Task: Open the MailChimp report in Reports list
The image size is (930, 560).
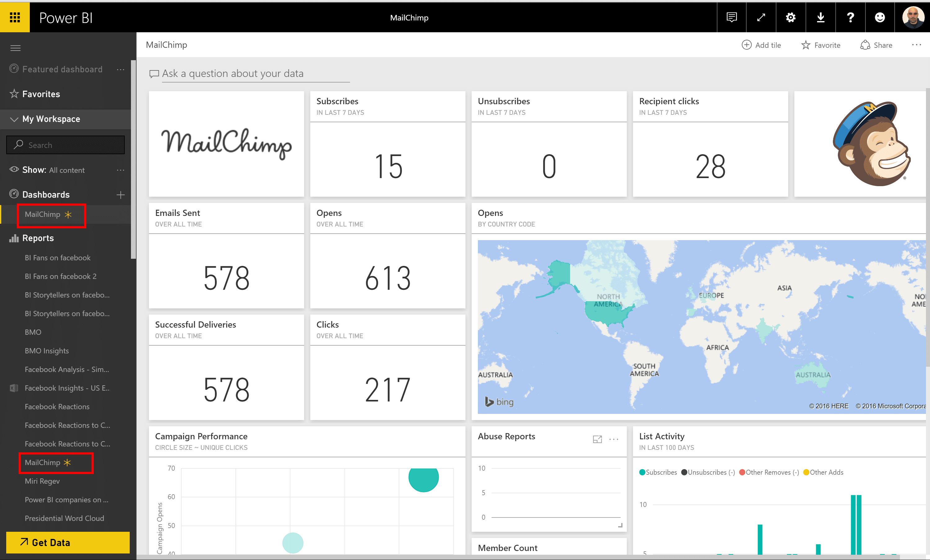Action: click(x=43, y=463)
